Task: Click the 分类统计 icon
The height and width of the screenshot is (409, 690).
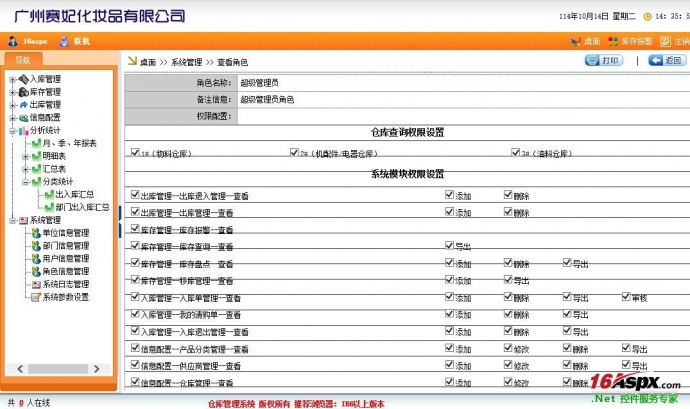Action: 37,182
